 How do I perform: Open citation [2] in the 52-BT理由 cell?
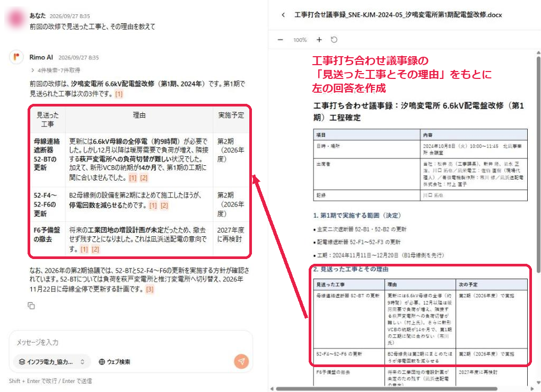tap(144, 178)
